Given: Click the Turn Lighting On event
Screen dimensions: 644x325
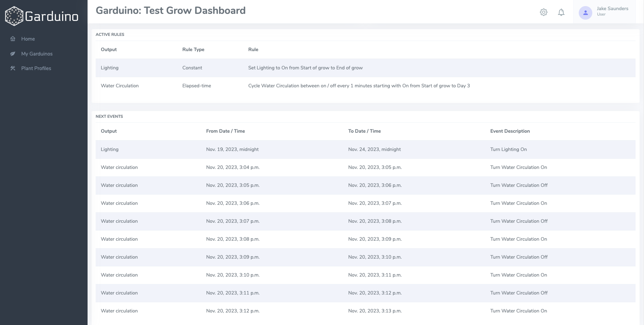Looking at the screenshot, I should (508, 149).
